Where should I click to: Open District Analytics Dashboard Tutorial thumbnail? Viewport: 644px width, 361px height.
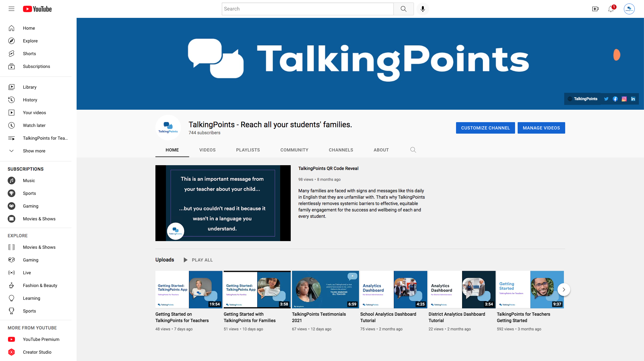coord(462,290)
